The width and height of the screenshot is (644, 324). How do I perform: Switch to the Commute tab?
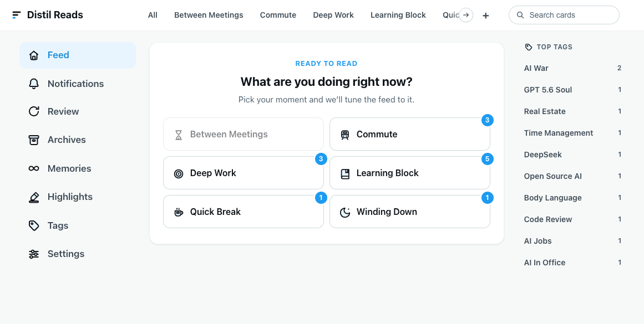[x=278, y=15]
